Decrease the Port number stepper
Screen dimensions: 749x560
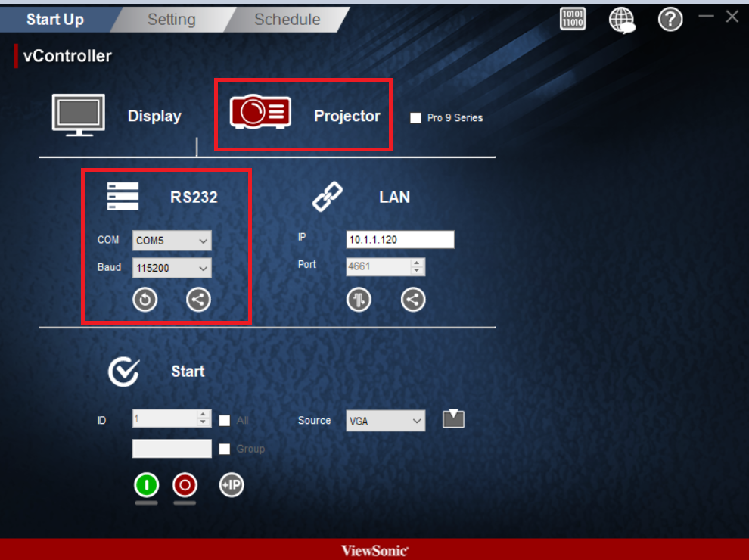[x=417, y=270]
